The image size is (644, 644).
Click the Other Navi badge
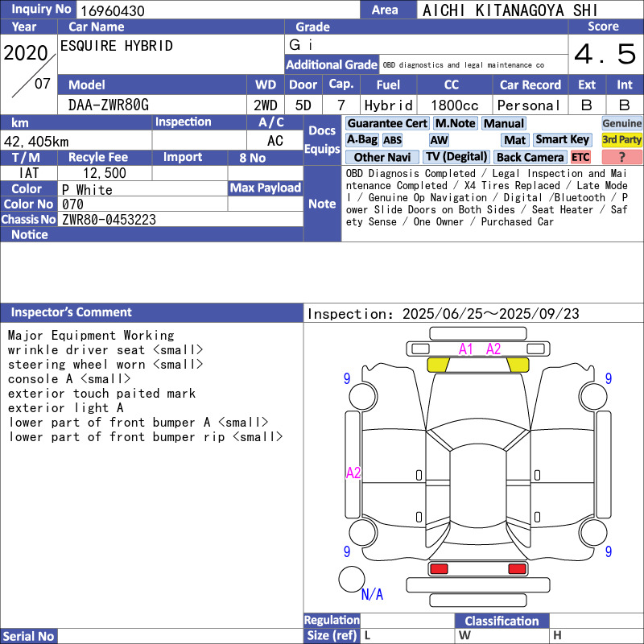tap(382, 157)
